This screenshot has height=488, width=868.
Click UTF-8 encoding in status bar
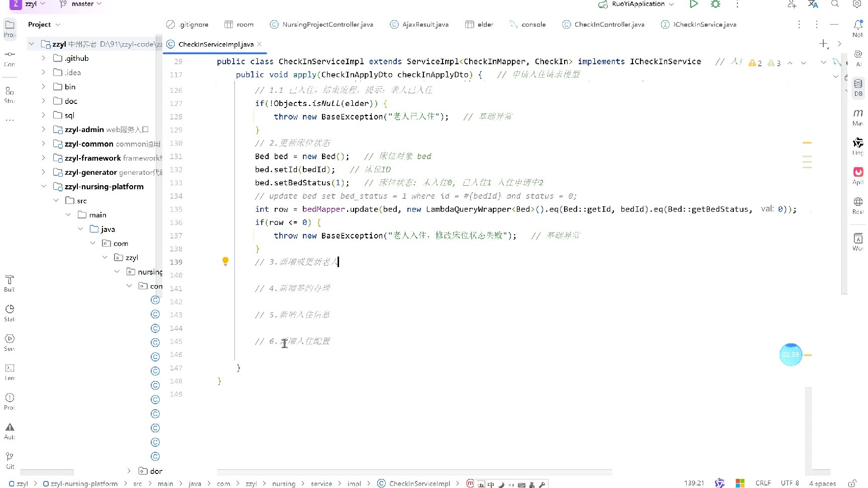pos(790,483)
